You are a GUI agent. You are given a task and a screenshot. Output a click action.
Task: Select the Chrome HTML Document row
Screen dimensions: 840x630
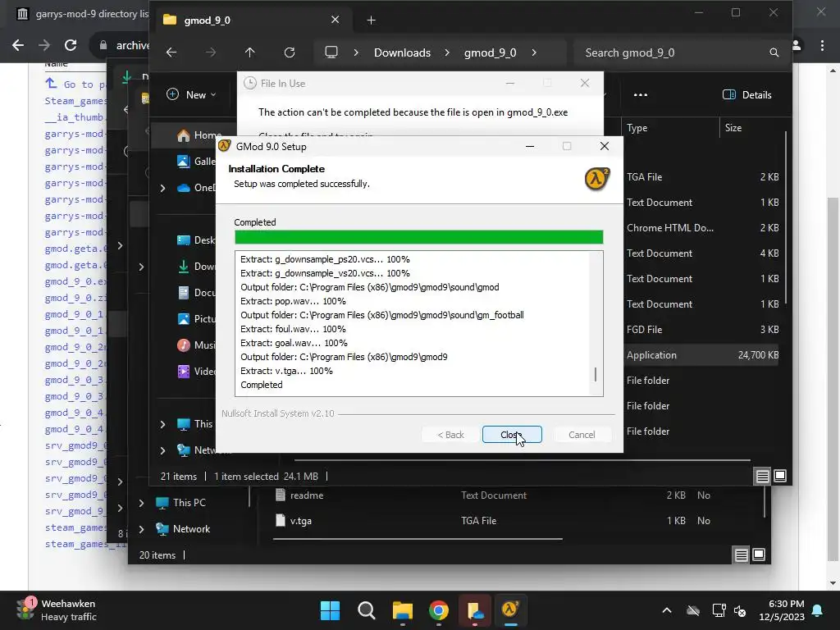[702, 228]
